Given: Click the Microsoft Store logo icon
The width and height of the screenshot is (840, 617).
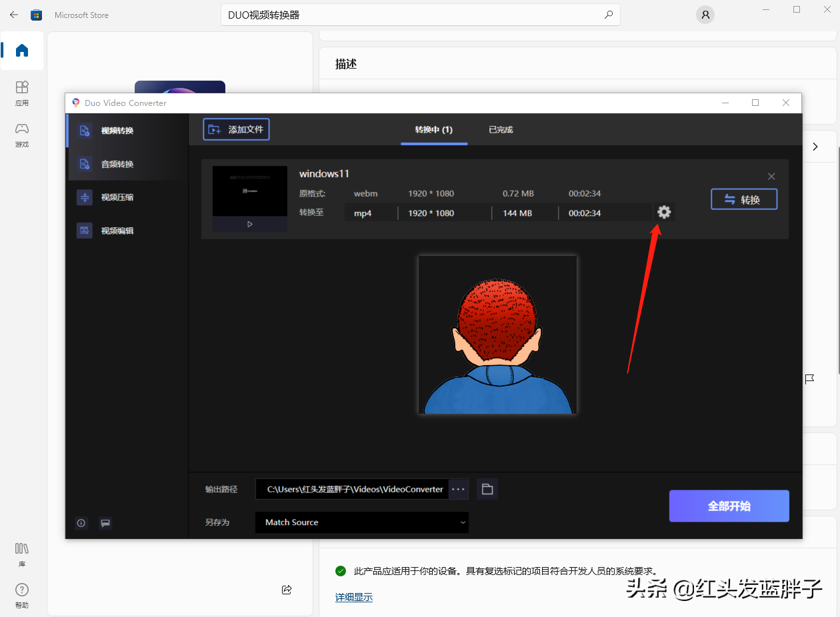Looking at the screenshot, I should (x=37, y=15).
